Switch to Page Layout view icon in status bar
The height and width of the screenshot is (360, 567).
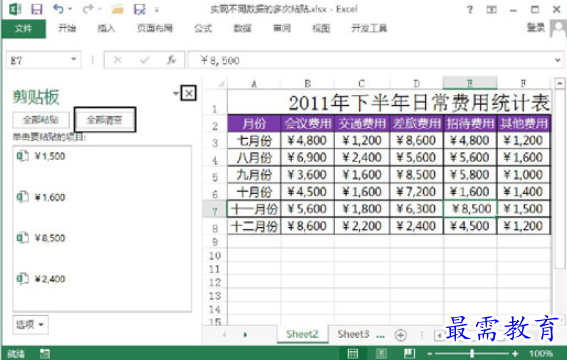(x=381, y=353)
